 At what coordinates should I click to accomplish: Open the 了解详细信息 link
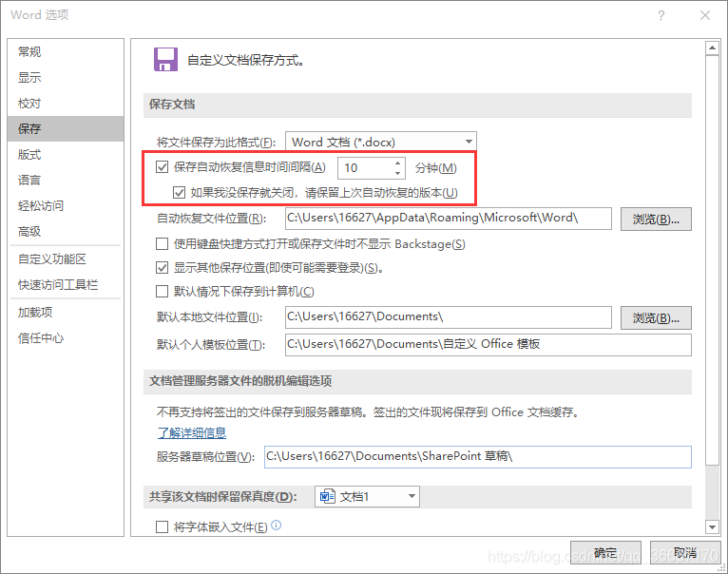[x=192, y=432]
